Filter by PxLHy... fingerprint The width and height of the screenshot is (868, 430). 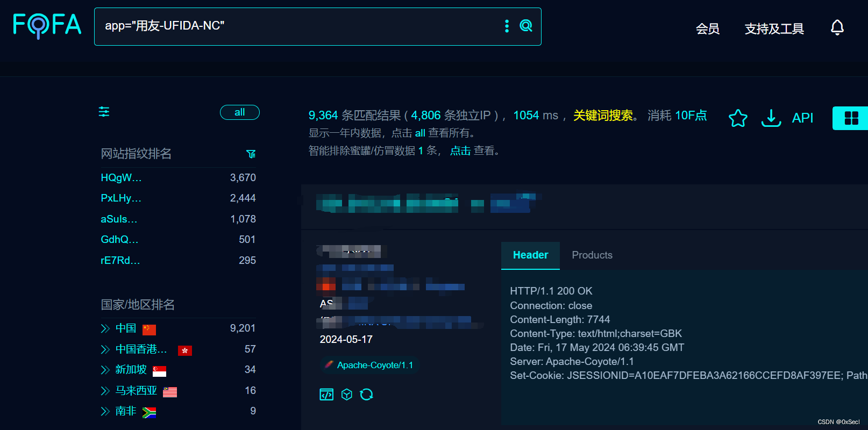tap(121, 198)
